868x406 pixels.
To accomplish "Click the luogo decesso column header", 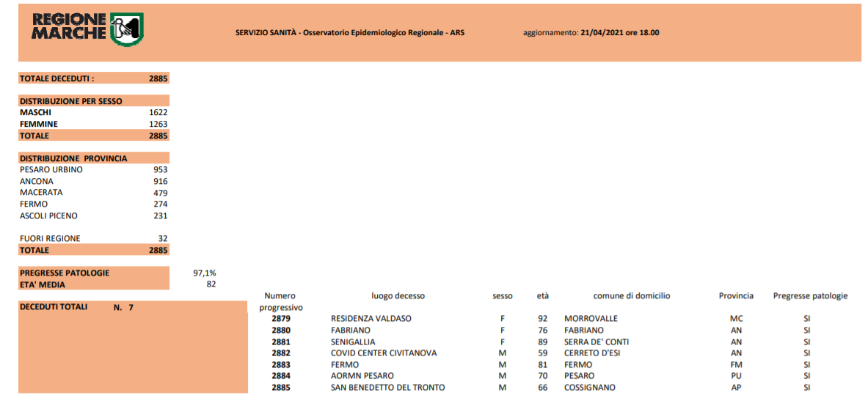I will 398,296.
